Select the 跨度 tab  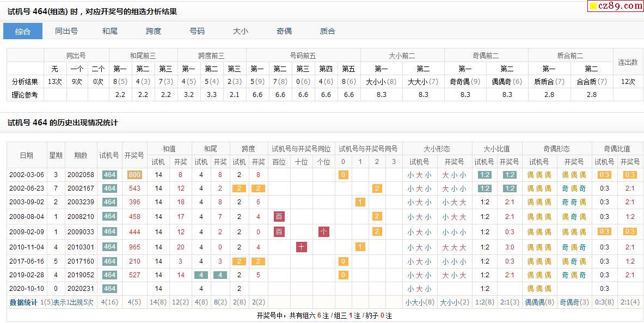coord(154,31)
